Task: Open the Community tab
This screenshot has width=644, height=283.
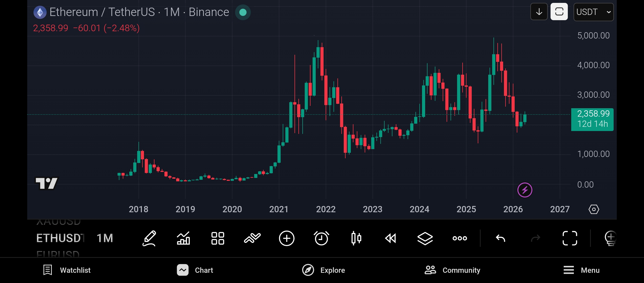Action: [x=452, y=270]
